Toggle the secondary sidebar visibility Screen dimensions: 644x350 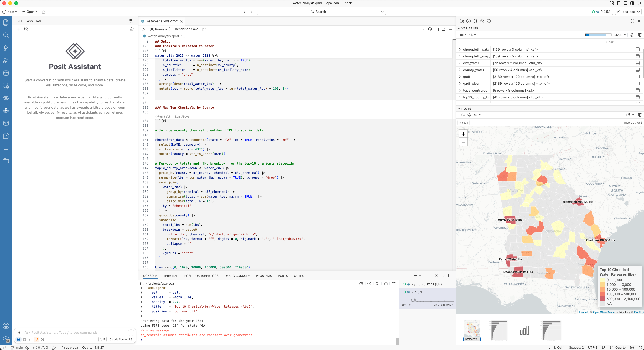click(x=632, y=3)
